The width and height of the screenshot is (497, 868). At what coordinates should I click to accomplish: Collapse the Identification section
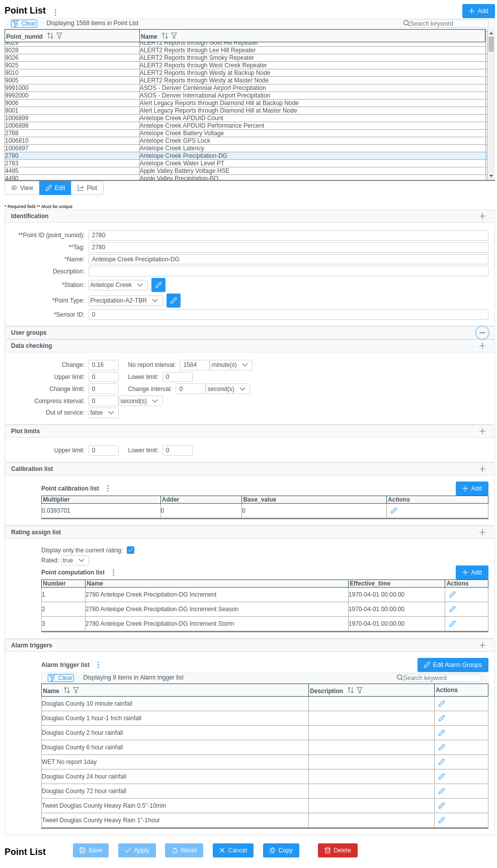(x=482, y=216)
